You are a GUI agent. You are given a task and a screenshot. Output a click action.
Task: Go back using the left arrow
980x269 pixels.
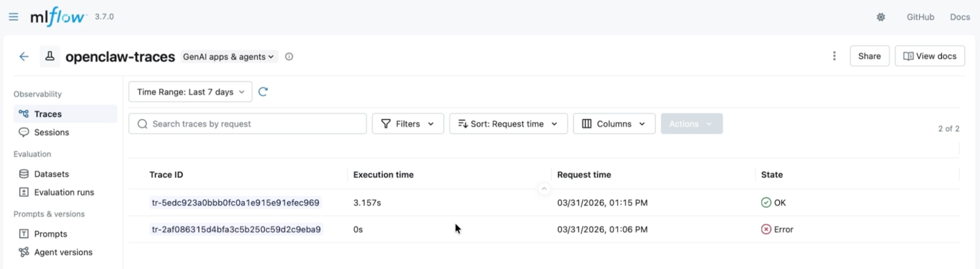click(x=24, y=56)
